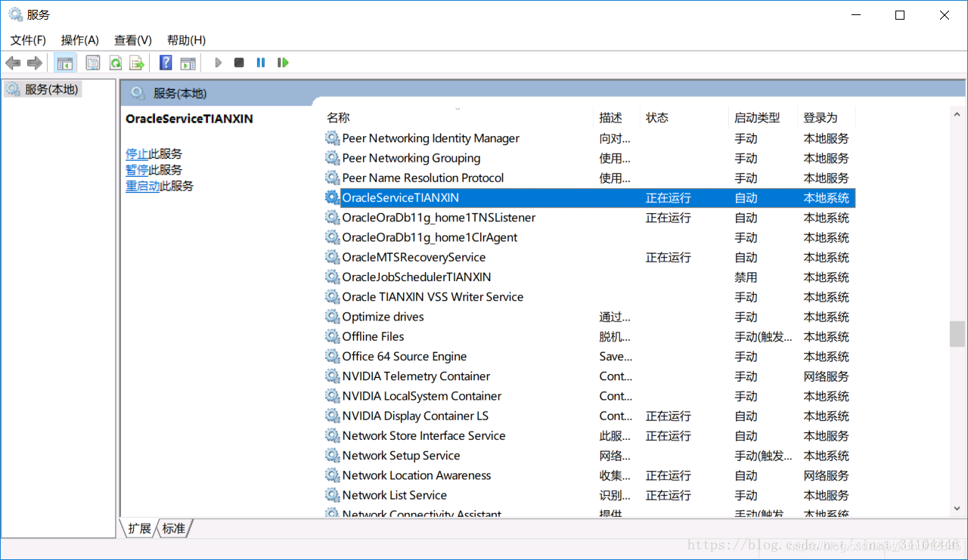
Task: Click gear icon beside Optimize drives
Action: point(332,317)
